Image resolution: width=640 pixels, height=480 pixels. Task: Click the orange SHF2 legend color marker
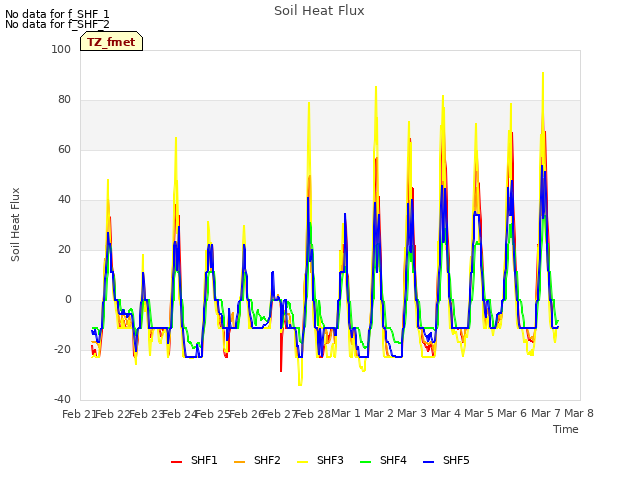click(239, 462)
